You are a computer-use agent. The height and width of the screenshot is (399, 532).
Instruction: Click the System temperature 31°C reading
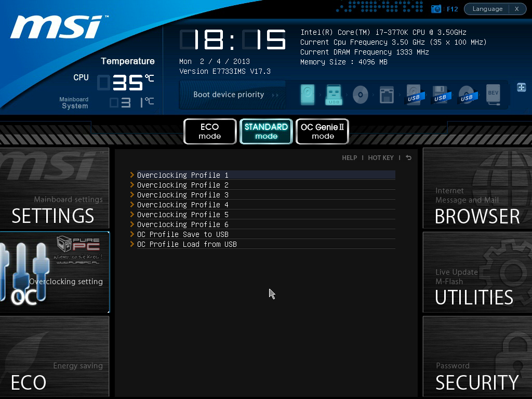[131, 102]
